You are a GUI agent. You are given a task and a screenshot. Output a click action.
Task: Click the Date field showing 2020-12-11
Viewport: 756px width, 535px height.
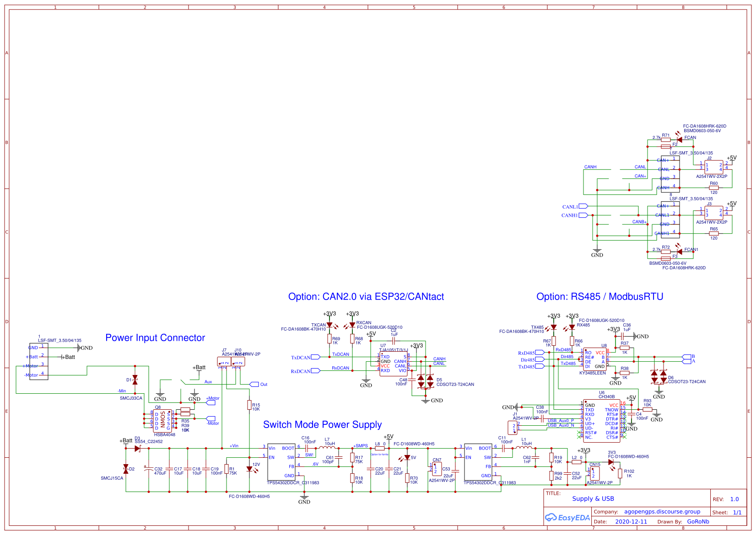(632, 521)
